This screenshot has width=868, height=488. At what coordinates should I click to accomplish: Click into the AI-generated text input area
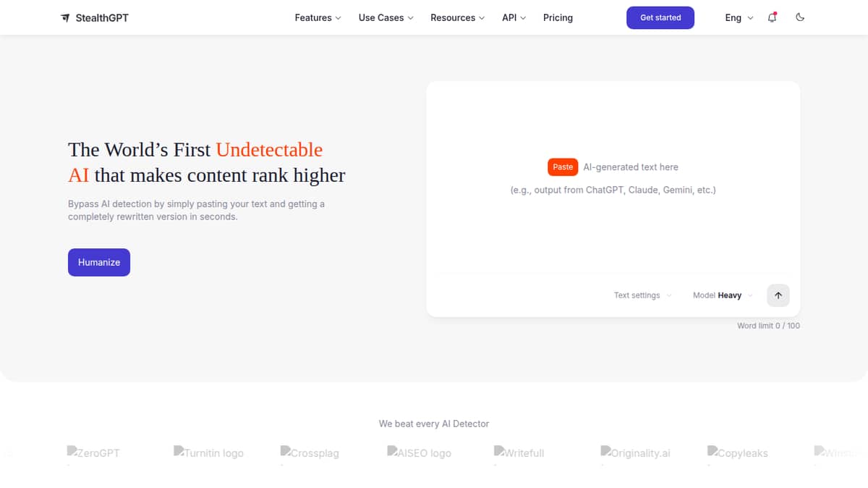pos(613,177)
